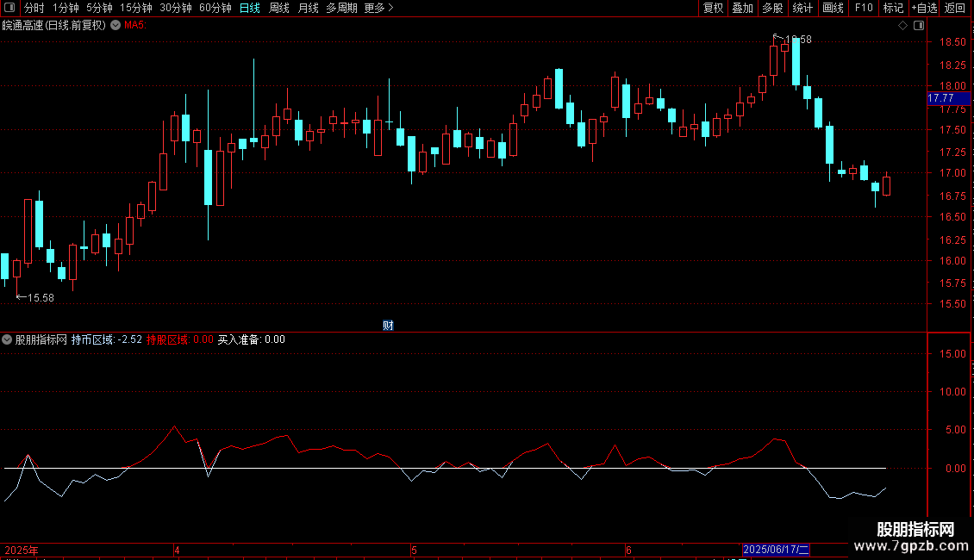Image resolution: width=974 pixels, height=560 pixels.
Task: Click the 15.58 low price annotation
Action: click(35, 298)
